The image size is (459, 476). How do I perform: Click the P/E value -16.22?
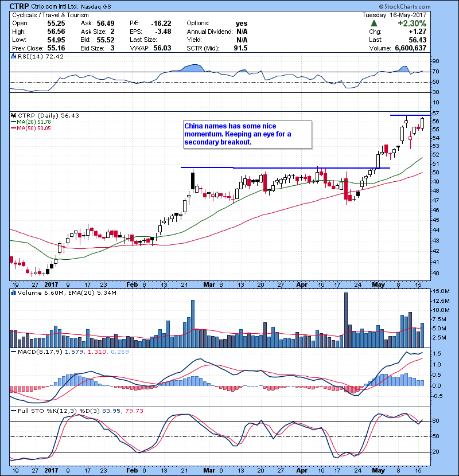pyautogui.click(x=161, y=23)
